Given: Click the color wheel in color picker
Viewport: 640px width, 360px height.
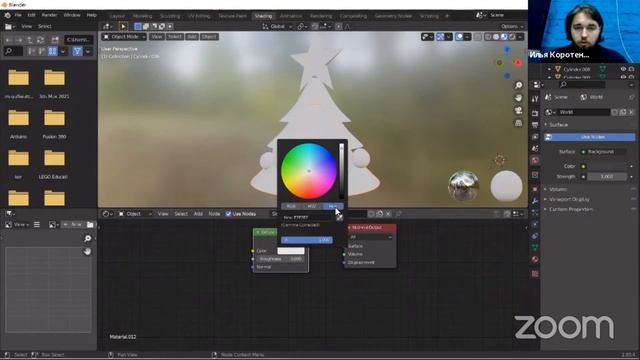Looking at the screenshot, I should coord(309,171).
